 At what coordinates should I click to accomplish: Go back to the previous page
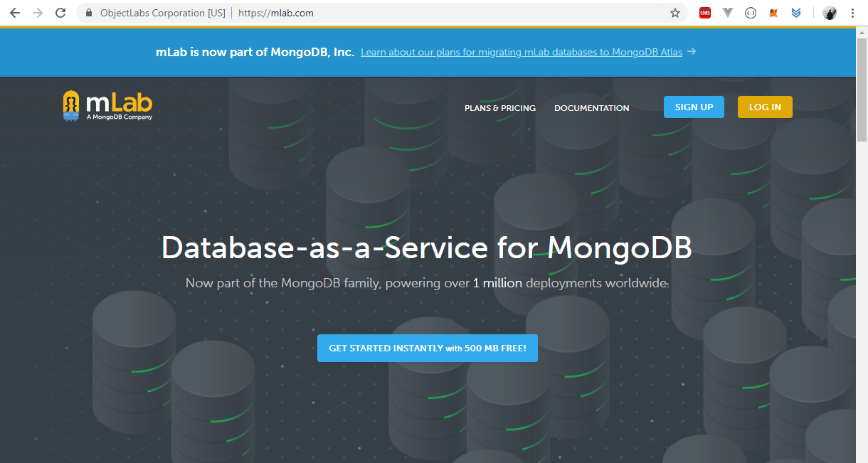[x=15, y=13]
